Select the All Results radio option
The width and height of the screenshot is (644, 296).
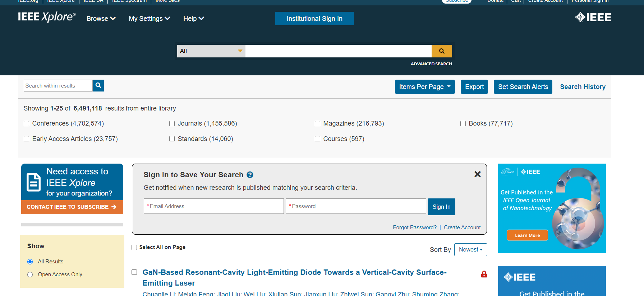(30, 262)
